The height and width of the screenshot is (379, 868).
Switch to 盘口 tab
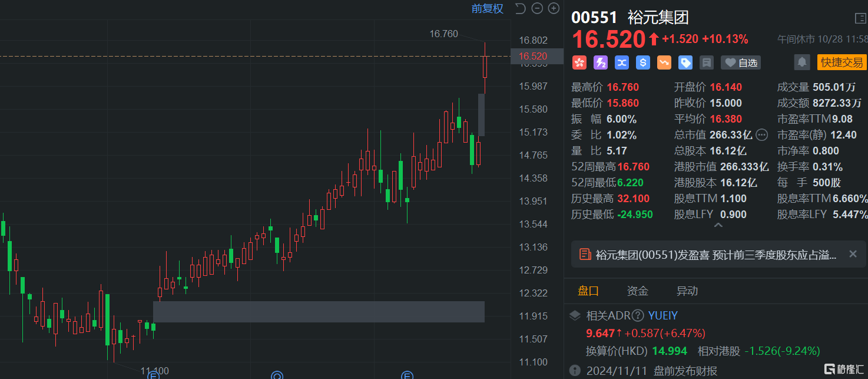pos(588,291)
